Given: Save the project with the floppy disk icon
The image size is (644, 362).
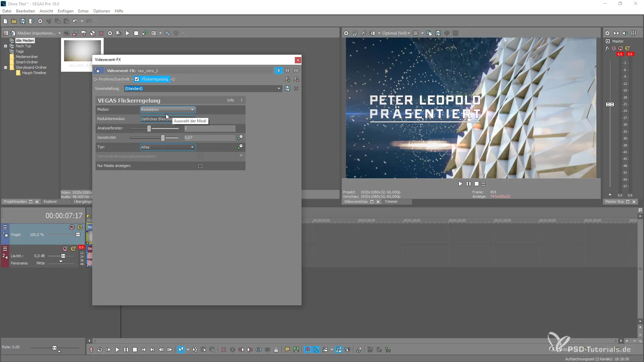Looking at the screenshot, I should click(23, 21).
